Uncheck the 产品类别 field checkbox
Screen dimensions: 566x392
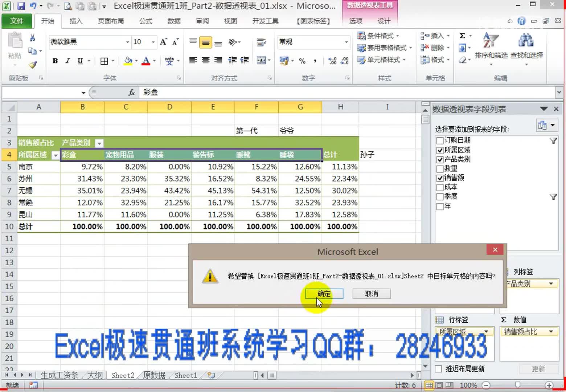(x=440, y=159)
